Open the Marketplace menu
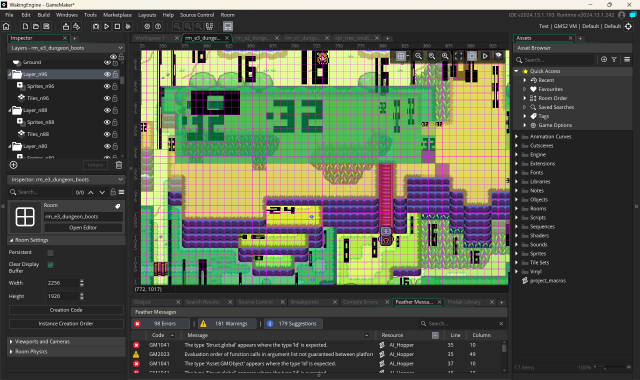The height and width of the screenshot is (380, 640). (x=118, y=15)
